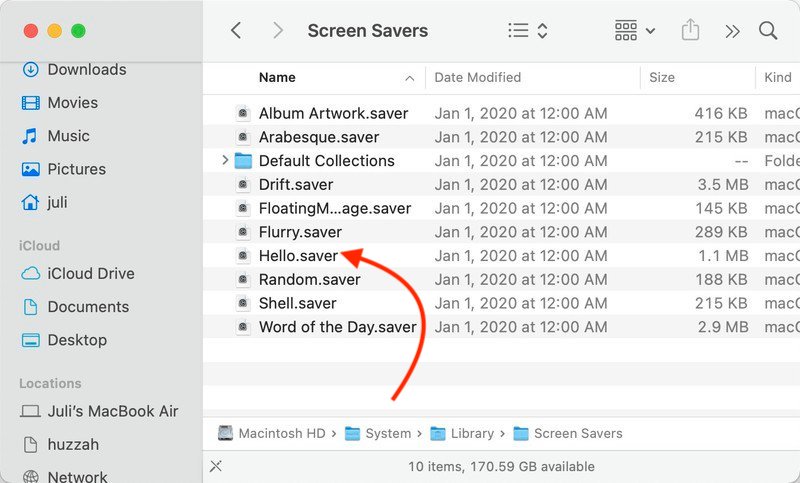Click Library in the path bar
Image resolution: width=800 pixels, height=483 pixels.
(x=471, y=434)
